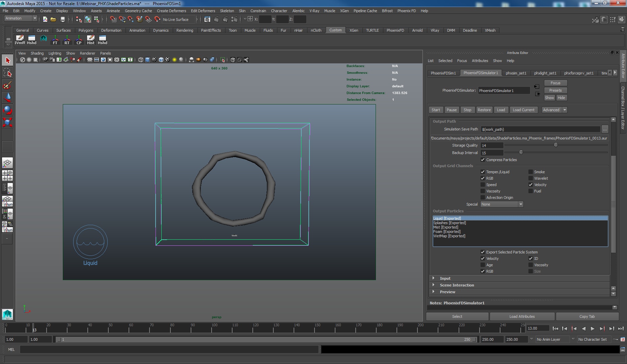Select the arrow Select tool
Viewport: 627px width, 364px height.
tap(7, 61)
